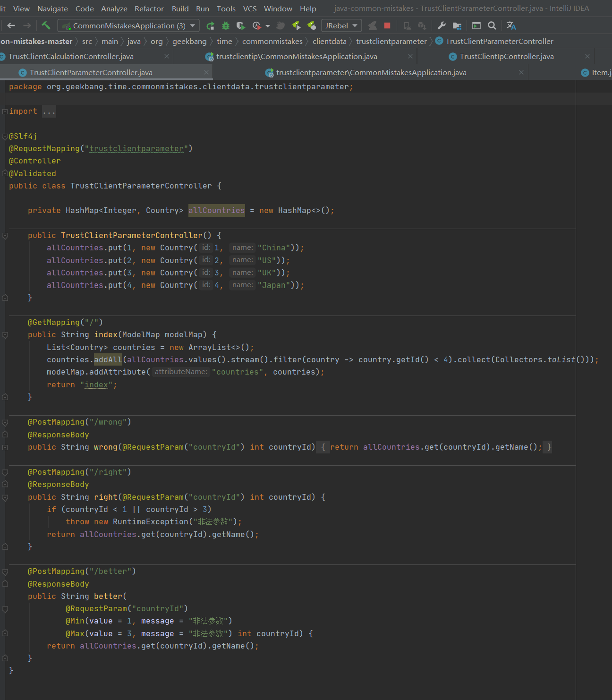Image resolution: width=612 pixels, height=700 pixels.
Task: Collapse the TrustClientParameterController constructor
Action: (5, 235)
